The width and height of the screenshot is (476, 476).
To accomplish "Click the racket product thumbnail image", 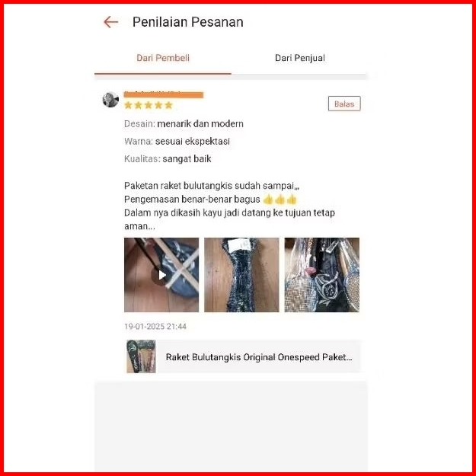I will point(141,356).
